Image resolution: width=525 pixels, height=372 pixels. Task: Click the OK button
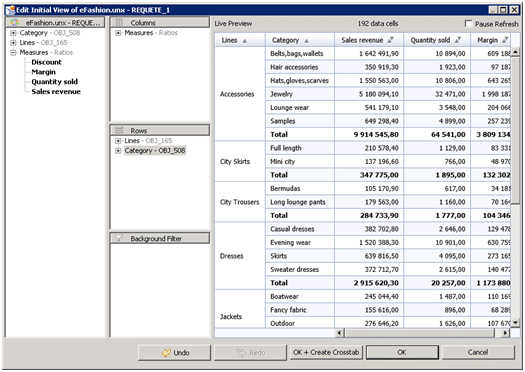[x=402, y=352]
